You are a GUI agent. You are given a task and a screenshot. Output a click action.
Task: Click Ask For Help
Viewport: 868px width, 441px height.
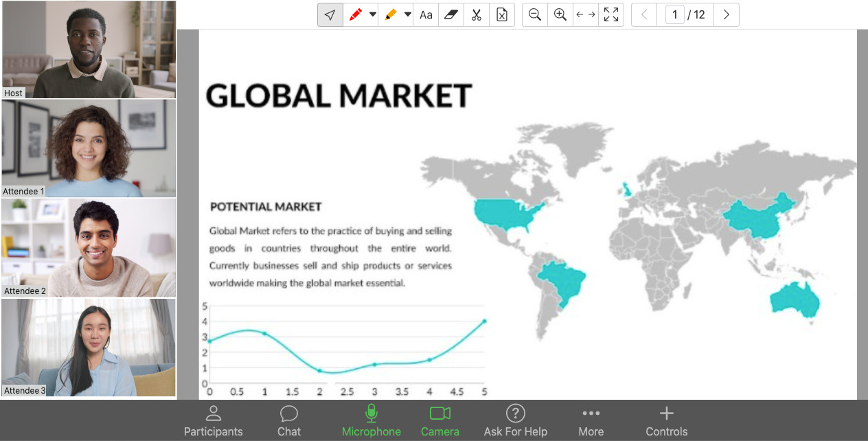(x=516, y=421)
